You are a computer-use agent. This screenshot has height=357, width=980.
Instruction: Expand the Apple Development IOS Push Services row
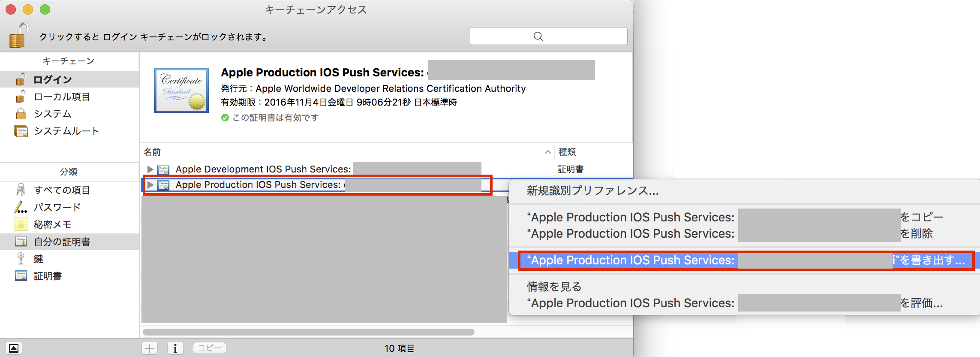150,169
